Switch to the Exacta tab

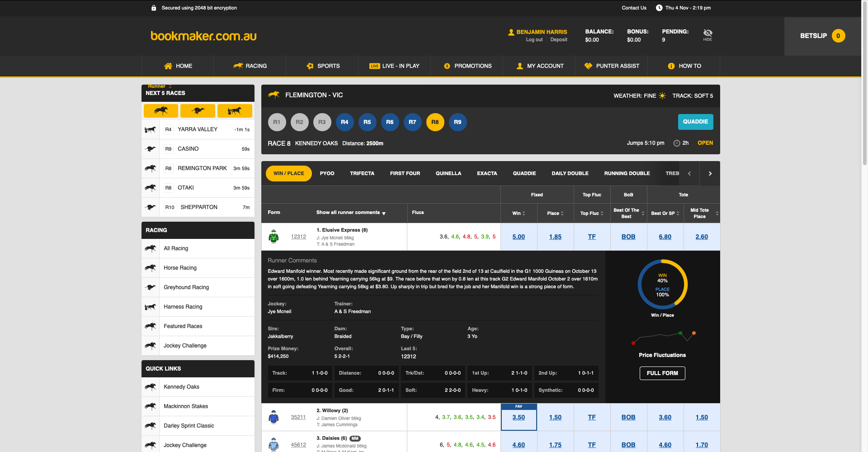487,173
